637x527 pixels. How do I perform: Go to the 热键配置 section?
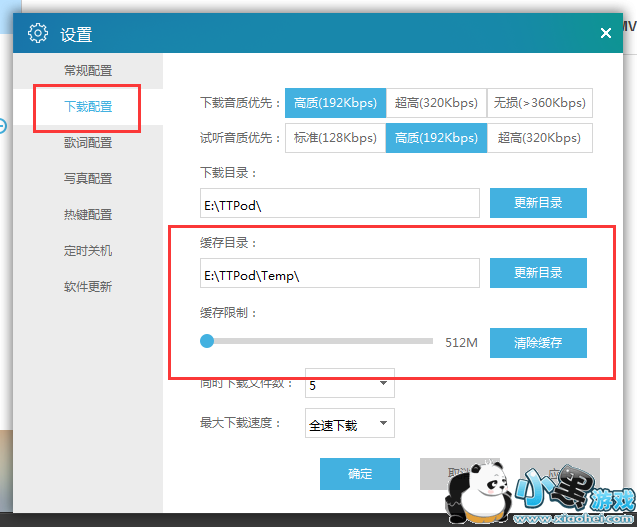tap(88, 215)
